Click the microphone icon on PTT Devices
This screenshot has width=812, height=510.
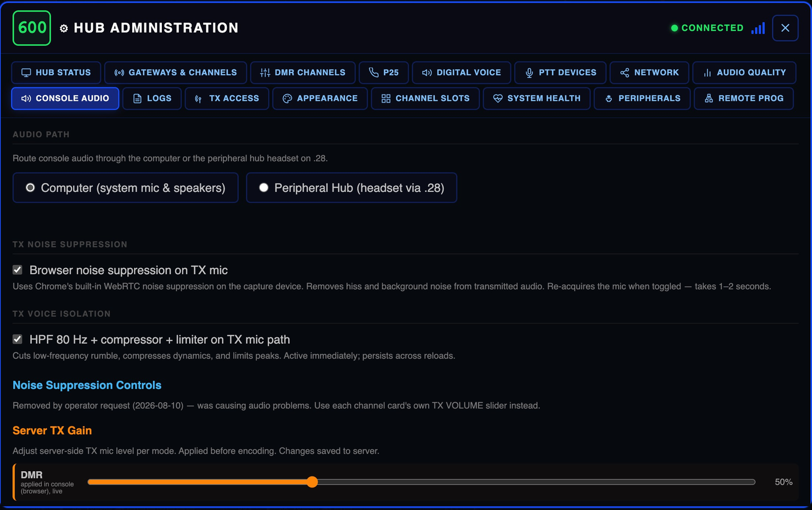(x=530, y=73)
